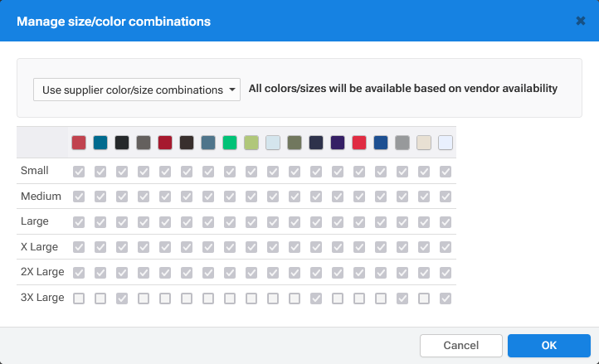The image size is (599, 364).
Task: Choose the royal blue color swatch
Action: 381,143
